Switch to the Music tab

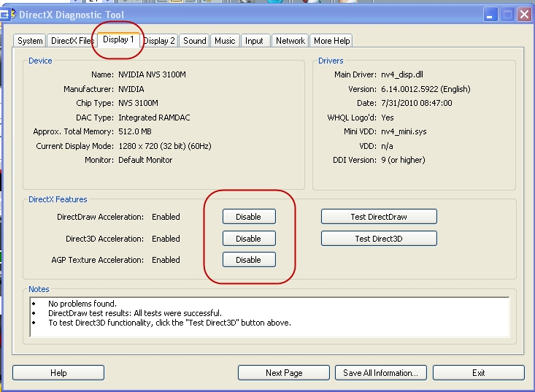[x=225, y=41]
